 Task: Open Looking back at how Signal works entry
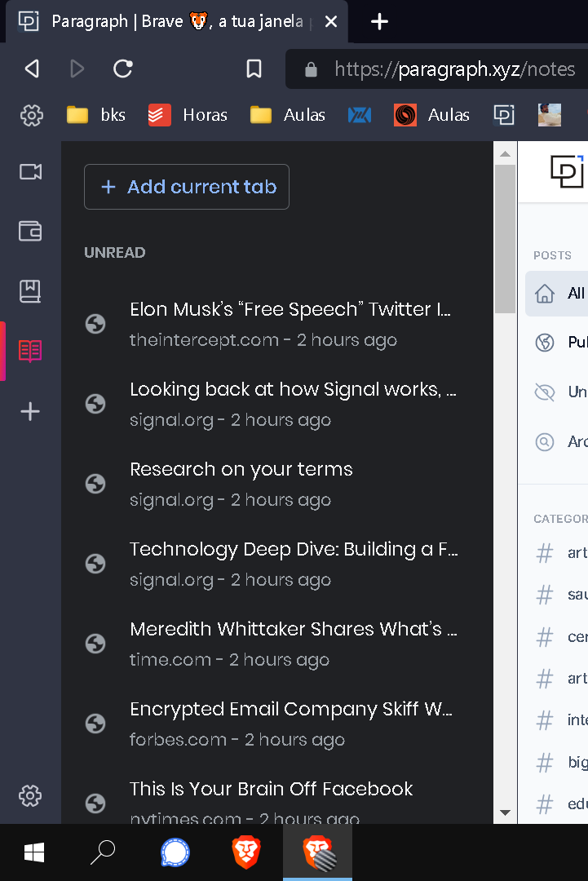click(276, 404)
